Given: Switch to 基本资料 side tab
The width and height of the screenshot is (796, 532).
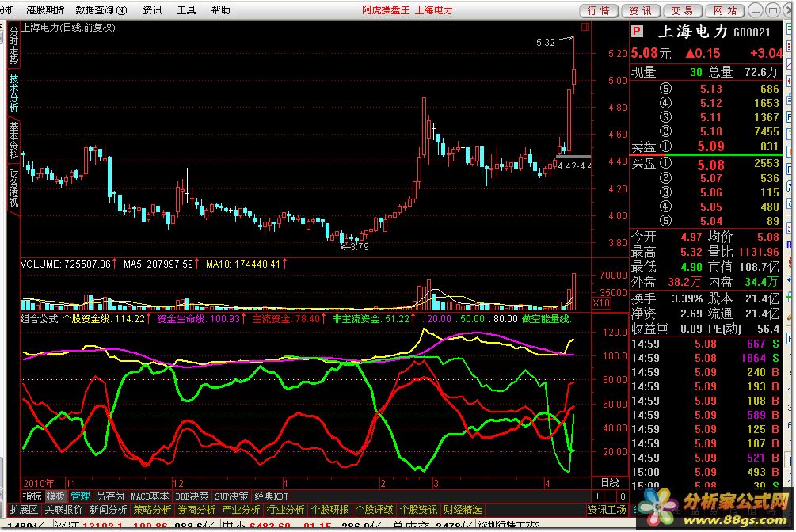Looking at the screenshot, I should (x=13, y=141).
